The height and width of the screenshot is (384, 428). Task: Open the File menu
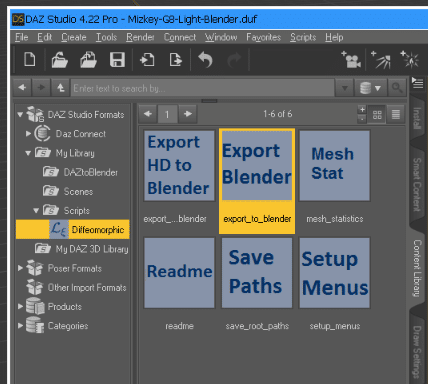click(x=22, y=37)
